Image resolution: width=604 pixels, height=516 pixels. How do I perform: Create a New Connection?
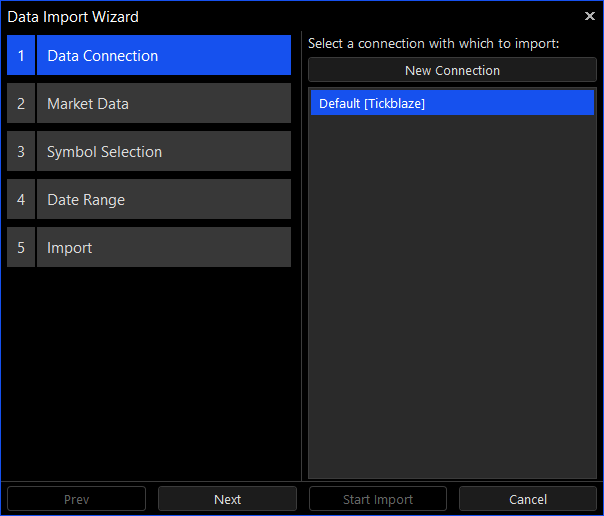pyautogui.click(x=452, y=70)
